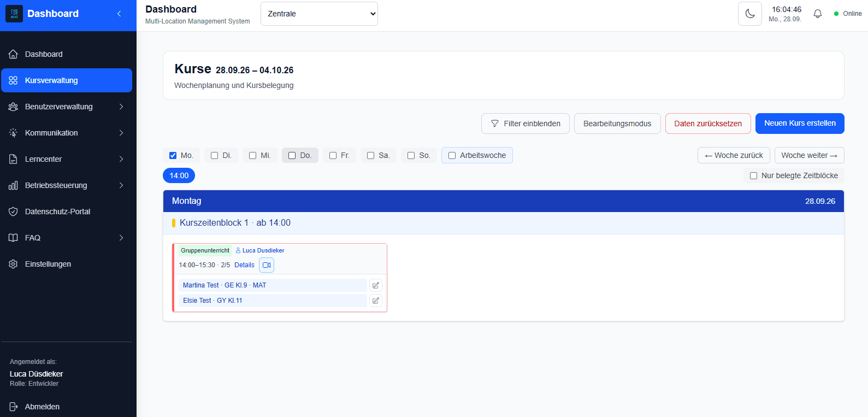Expand the Lerncenter menu chevron
Viewport: 868px width, 417px height.
click(121, 159)
